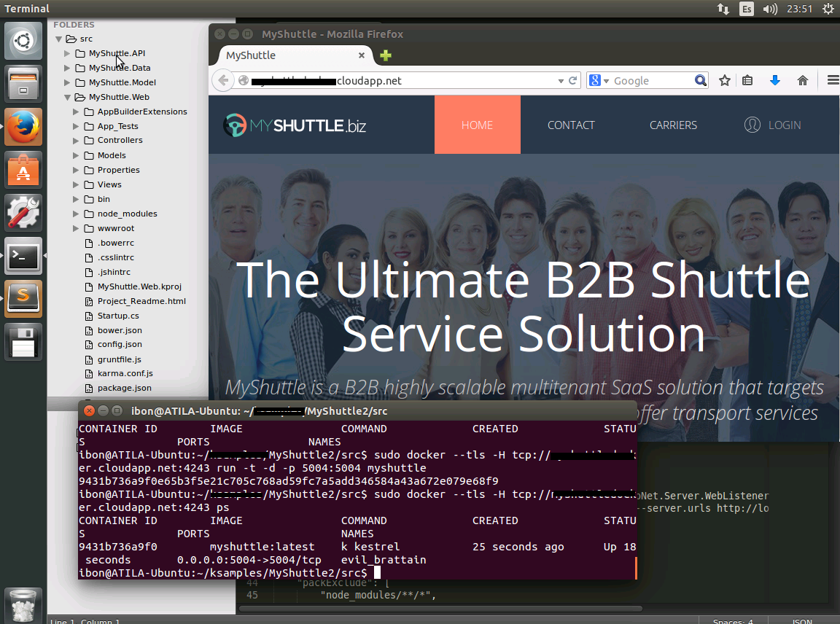Open the URL bar history dropdown arrow
This screenshot has height=624, width=840.
(561, 81)
